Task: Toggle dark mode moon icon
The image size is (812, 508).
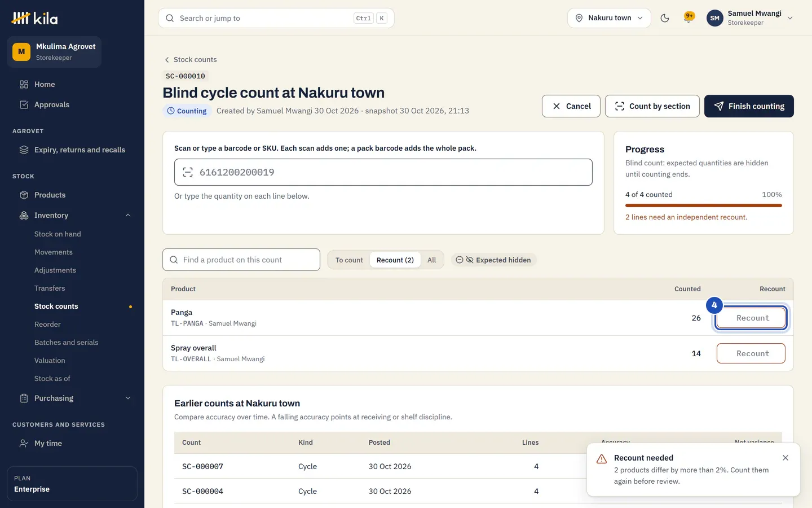Action: pos(665,18)
